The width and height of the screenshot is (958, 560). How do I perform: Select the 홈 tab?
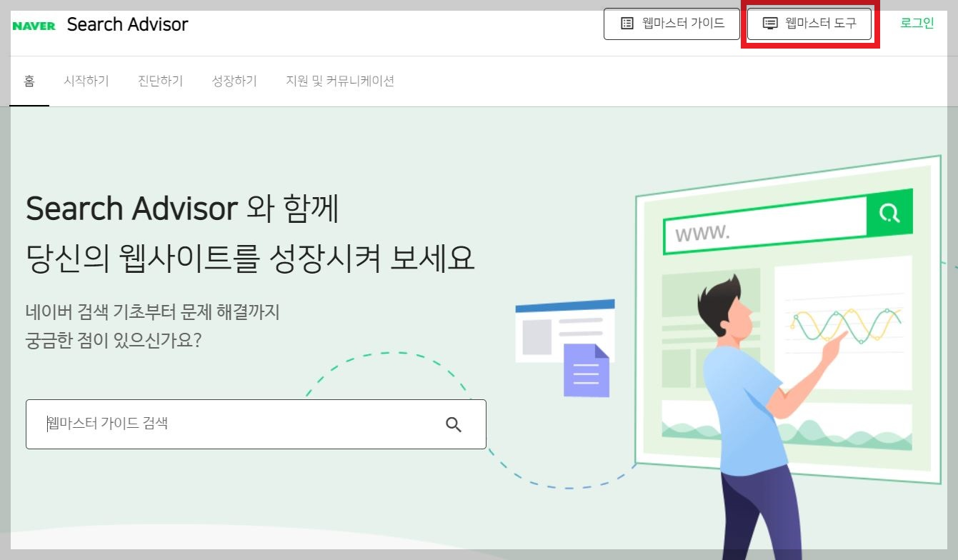pos(29,81)
